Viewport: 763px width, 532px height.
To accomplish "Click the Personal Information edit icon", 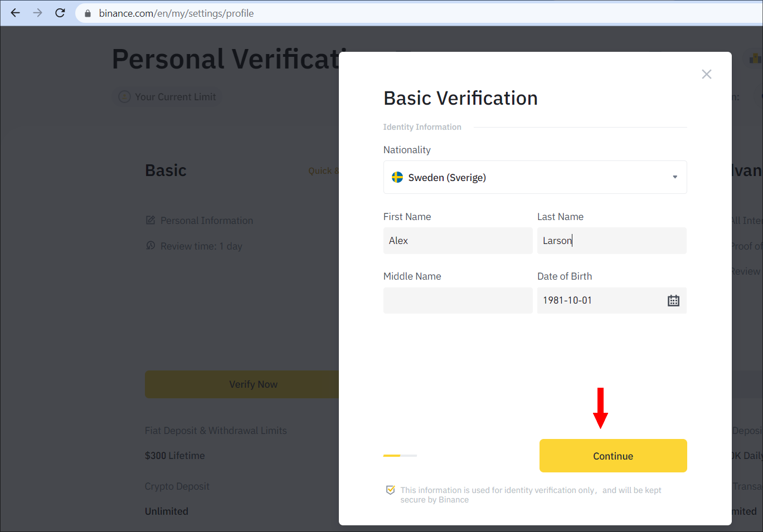I will click(150, 220).
